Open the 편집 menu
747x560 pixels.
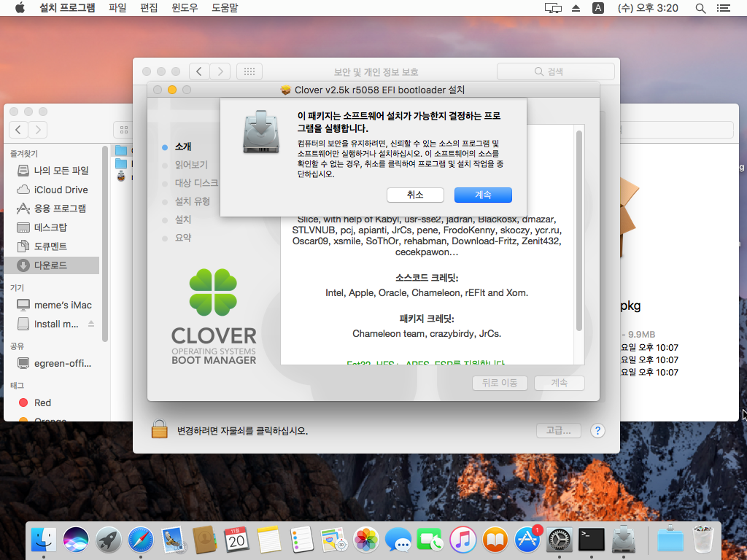149,7
